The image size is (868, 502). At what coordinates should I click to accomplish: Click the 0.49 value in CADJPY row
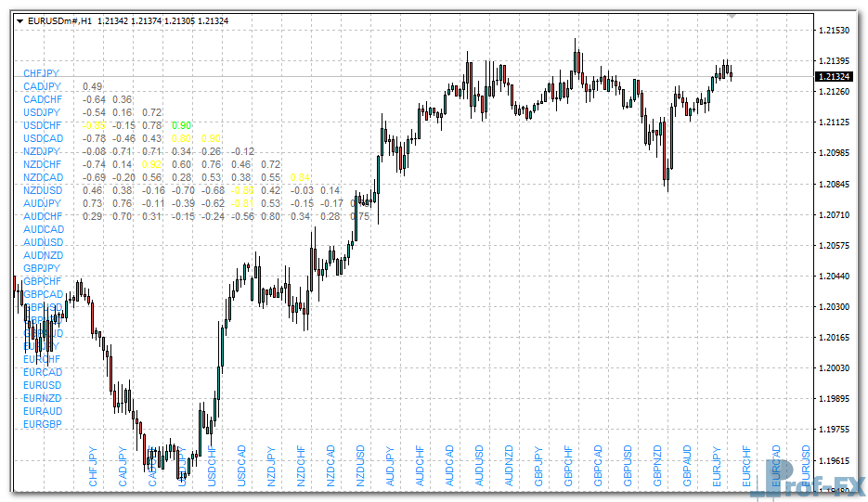(x=93, y=86)
